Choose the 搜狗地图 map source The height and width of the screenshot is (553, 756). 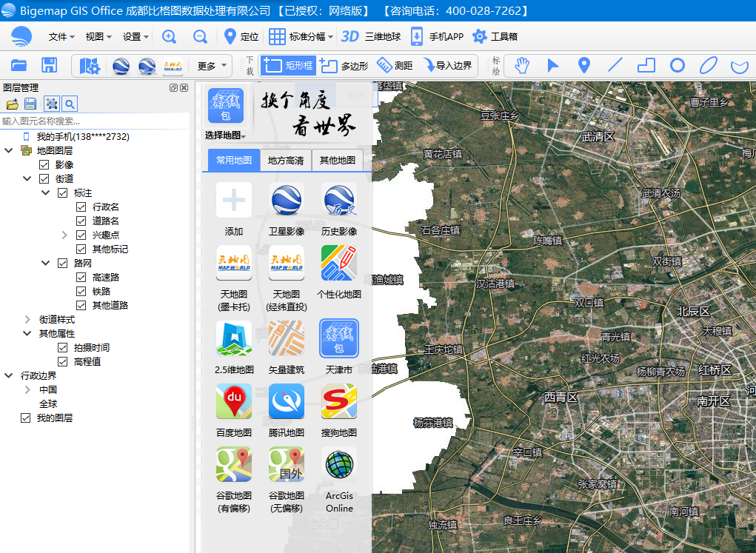click(339, 410)
